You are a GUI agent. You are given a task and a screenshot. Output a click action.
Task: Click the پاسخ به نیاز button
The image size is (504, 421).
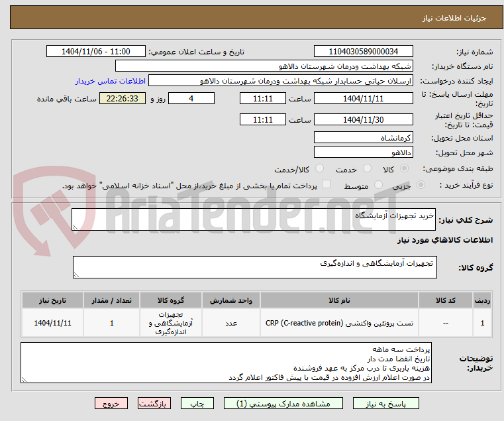385,403
